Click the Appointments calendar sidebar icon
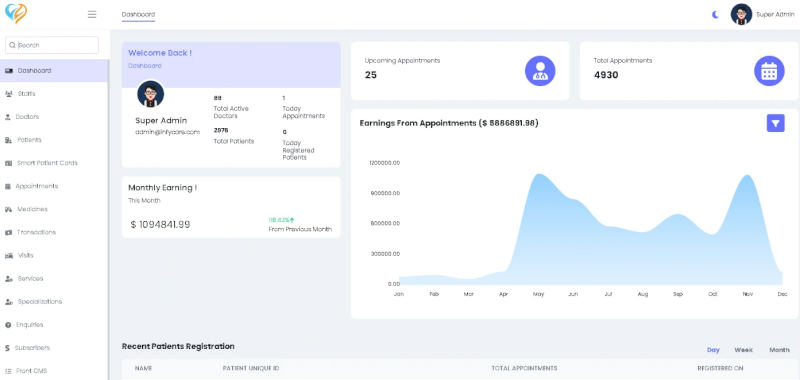 [x=8, y=186]
